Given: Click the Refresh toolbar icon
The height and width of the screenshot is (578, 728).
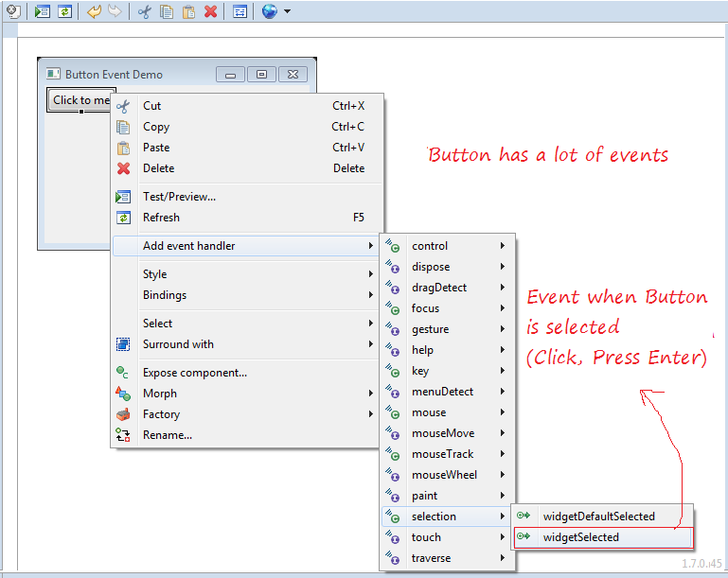Looking at the screenshot, I should (x=65, y=11).
